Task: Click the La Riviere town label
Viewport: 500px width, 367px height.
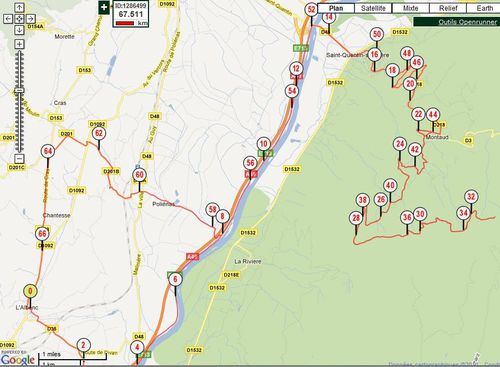Action: pos(248,261)
